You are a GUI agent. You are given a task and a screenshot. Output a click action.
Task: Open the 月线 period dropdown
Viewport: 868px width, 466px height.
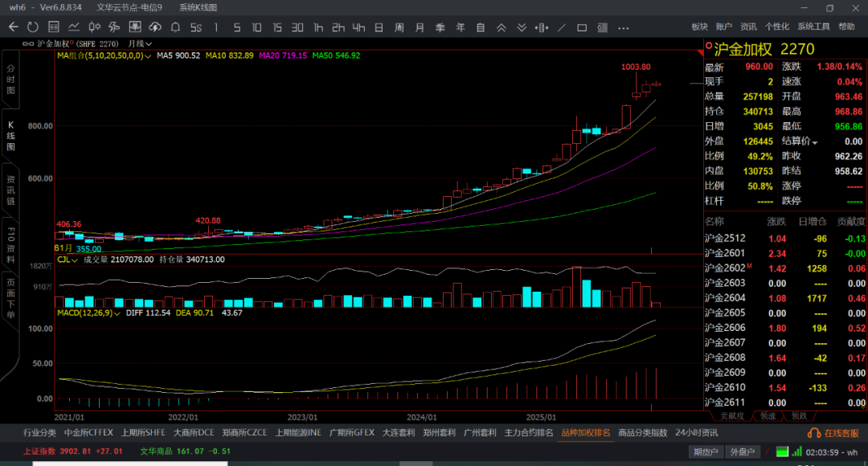click(140, 43)
